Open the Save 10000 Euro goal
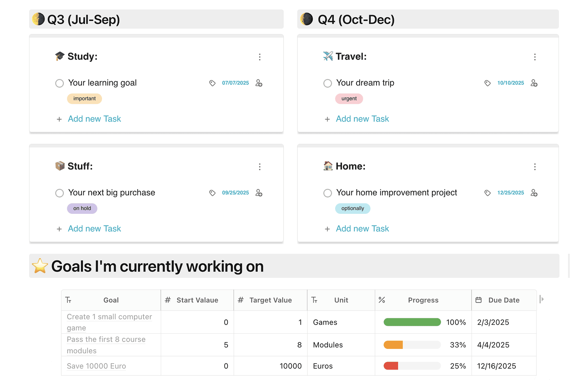The height and width of the screenshot is (380, 588). click(96, 366)
